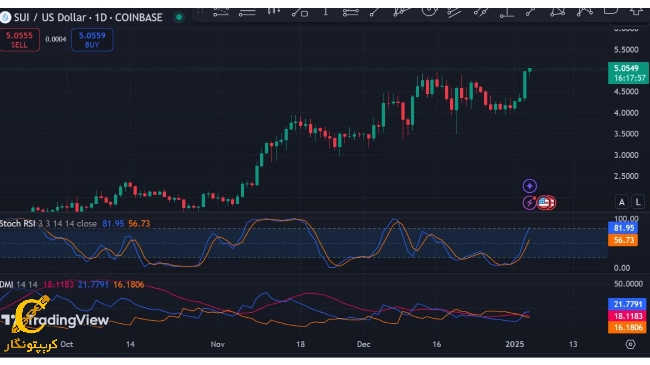Click the DMI legend value 16.1806
Image resolution: width=650 pixels, height=365 pixels.
pos(129,285)
